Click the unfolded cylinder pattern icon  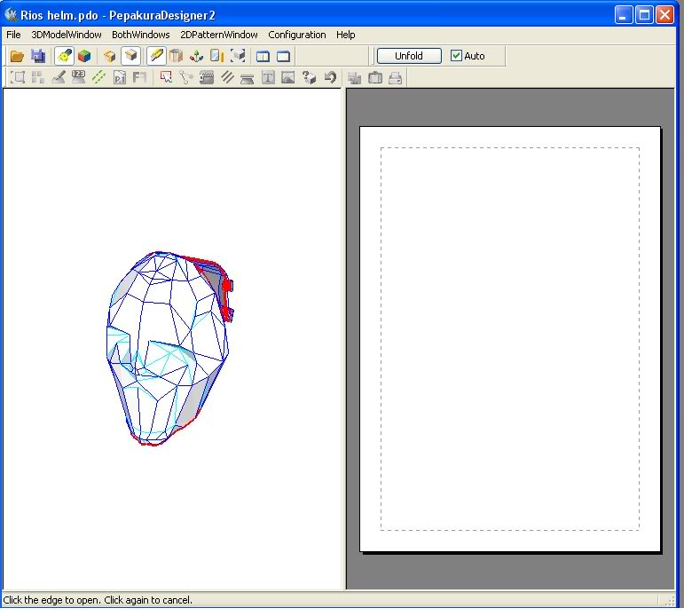177,56
